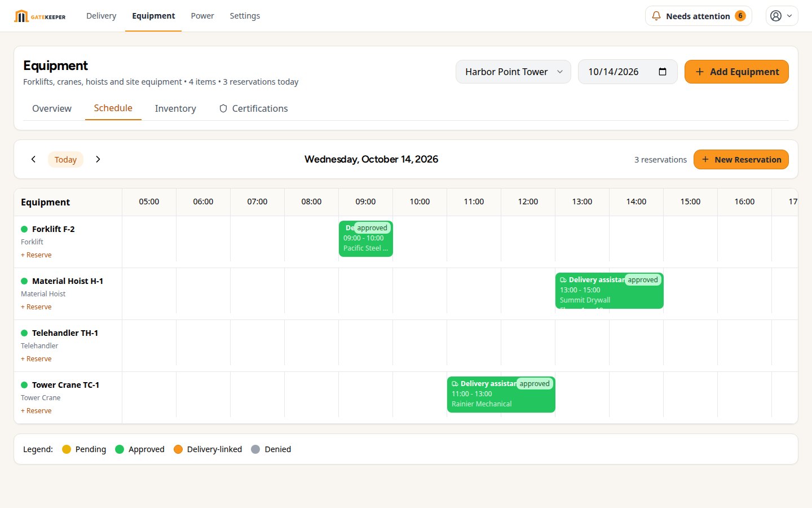Jump to Today in the schedule
This screenshot has height=508, width=812.
tap(65, 160)
